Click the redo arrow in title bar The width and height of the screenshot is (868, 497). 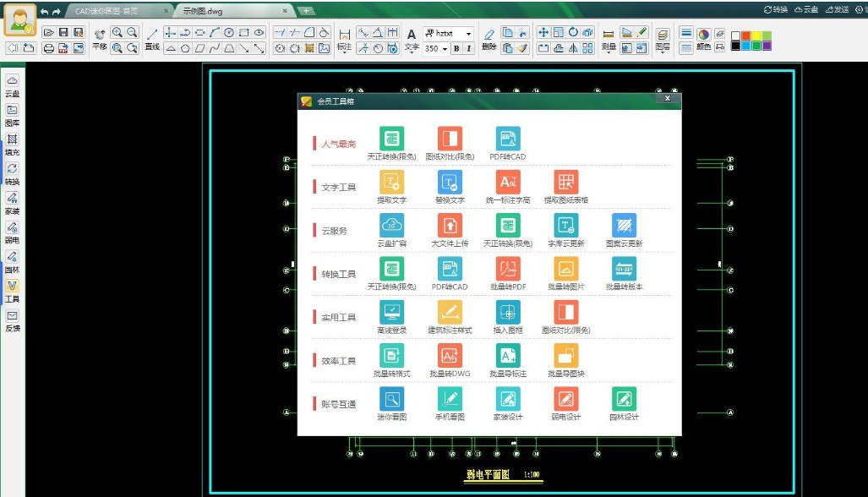pyautogui.click(x=56, y=12)
